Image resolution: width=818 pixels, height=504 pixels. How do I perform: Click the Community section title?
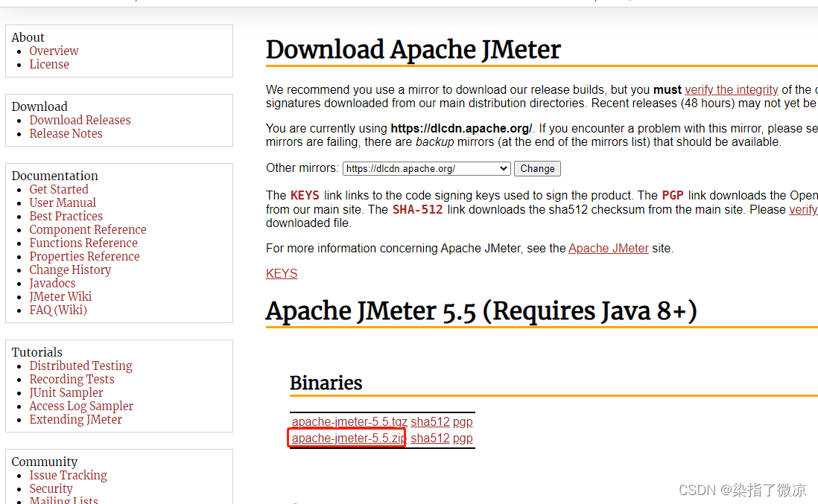[x=45, y=462]
